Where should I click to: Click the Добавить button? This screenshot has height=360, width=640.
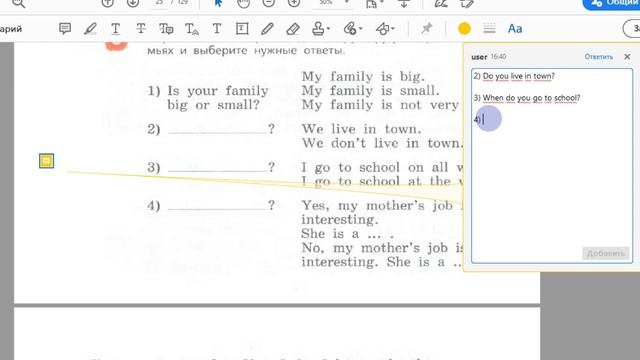click(x=606, y=253)
